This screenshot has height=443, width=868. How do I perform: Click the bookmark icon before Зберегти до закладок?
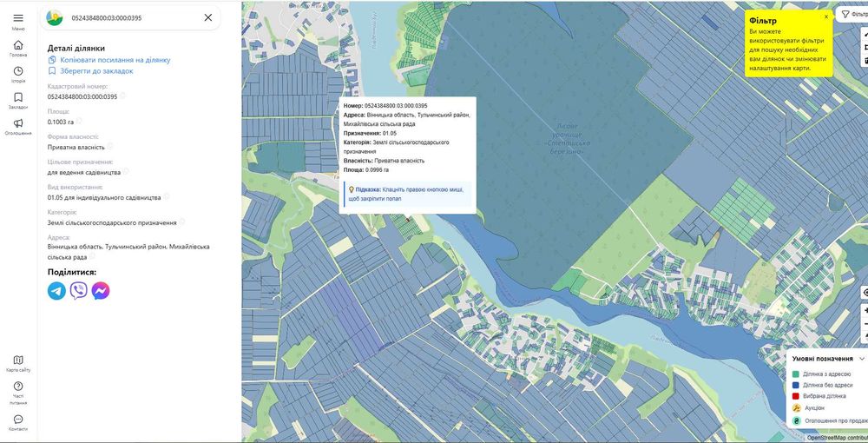52,71
